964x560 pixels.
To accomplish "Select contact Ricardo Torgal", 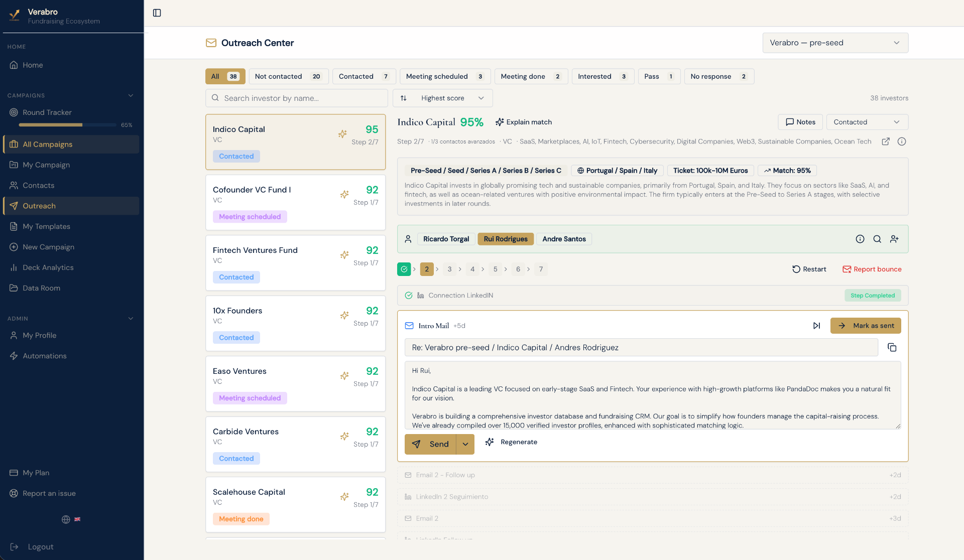I will click(446, 239).
